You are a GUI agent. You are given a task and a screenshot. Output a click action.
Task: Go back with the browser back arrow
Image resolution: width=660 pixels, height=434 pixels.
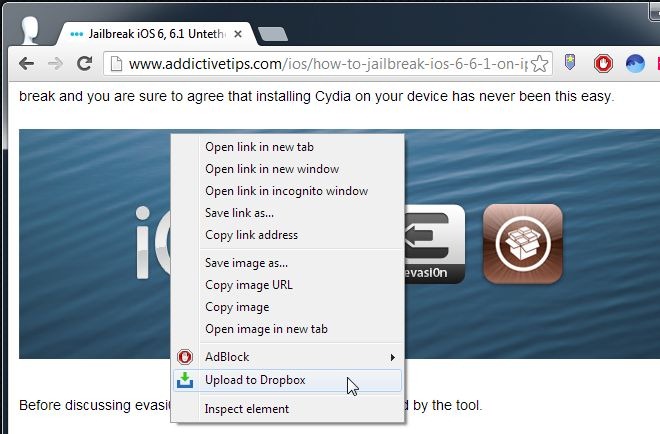[x=27, y=64]
